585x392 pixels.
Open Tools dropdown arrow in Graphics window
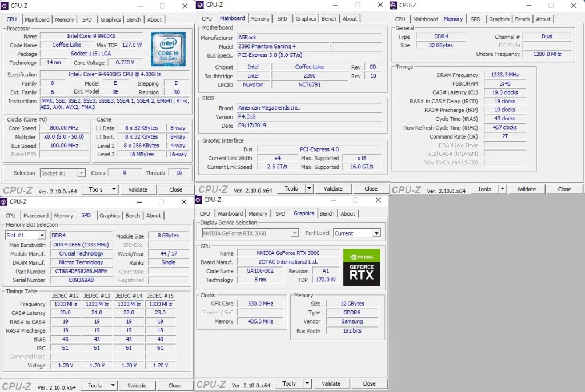click(307, 383)
